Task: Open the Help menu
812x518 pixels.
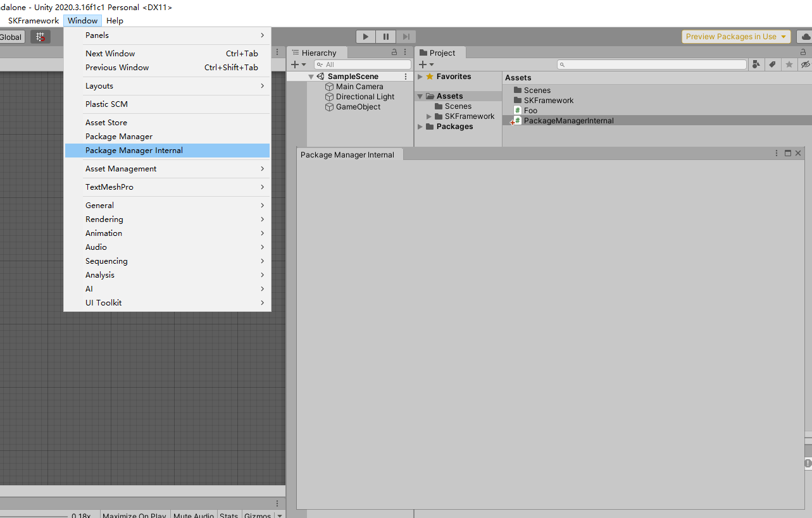Action: 115,20
